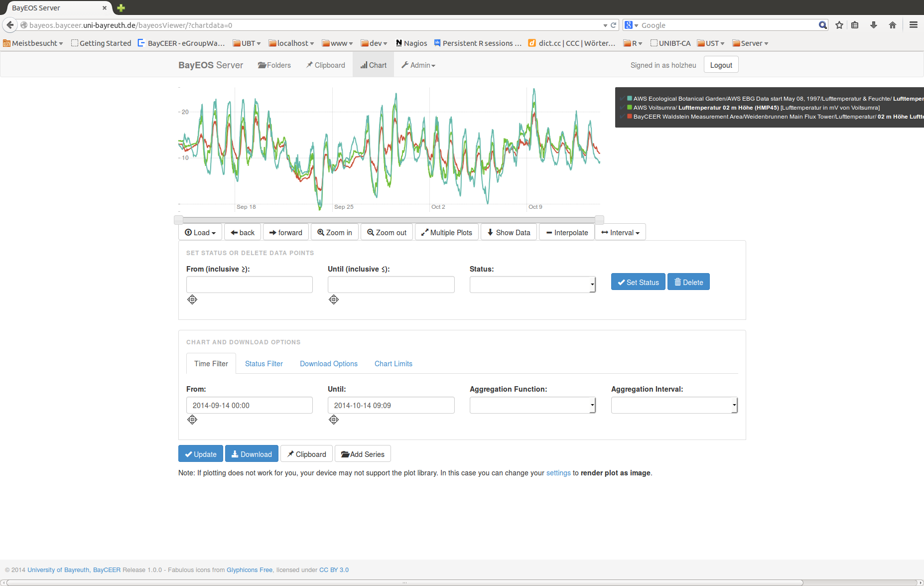
Task: Open BayCEER eGroupWare bookmark
Action: 181,43
